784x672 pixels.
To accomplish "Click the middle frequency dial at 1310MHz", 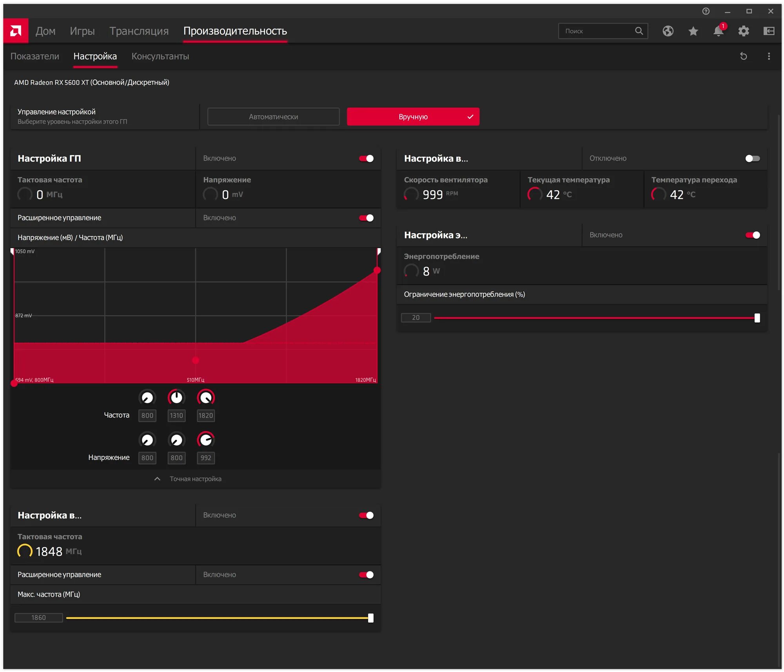I will 176,397.
